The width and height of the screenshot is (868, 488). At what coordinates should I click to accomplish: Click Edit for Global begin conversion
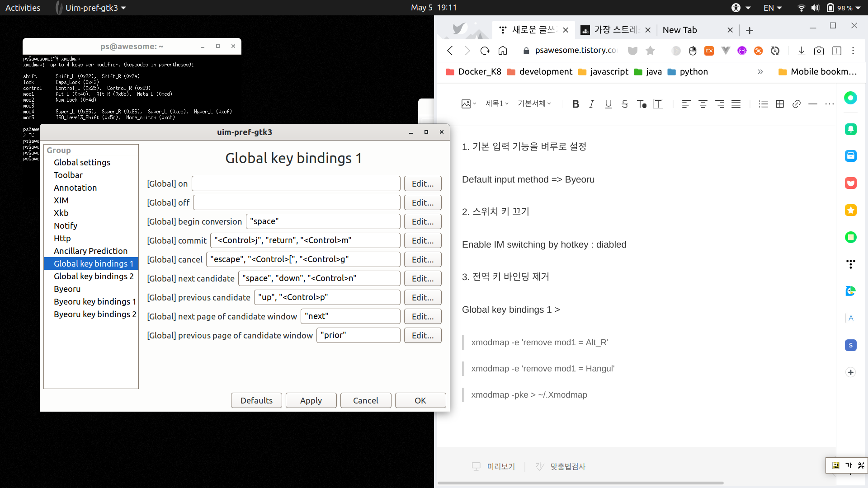click(x=422, y=221)
